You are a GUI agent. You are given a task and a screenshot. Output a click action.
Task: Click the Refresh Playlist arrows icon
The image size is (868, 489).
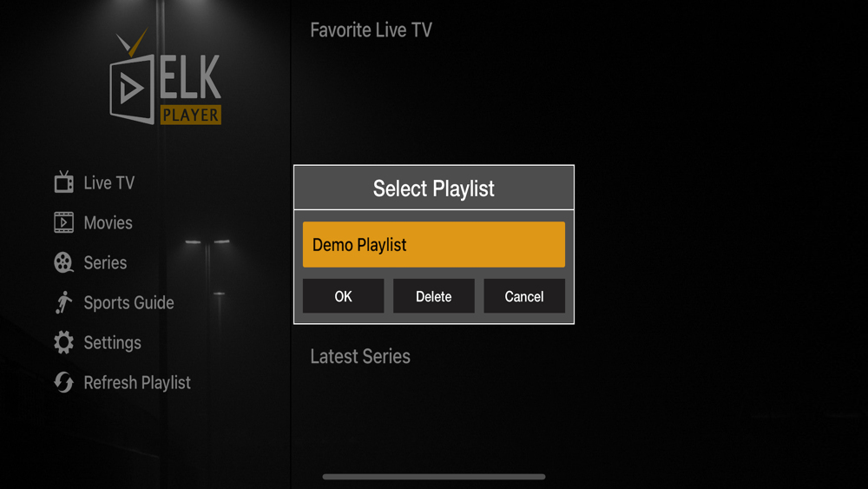(63, 382)
